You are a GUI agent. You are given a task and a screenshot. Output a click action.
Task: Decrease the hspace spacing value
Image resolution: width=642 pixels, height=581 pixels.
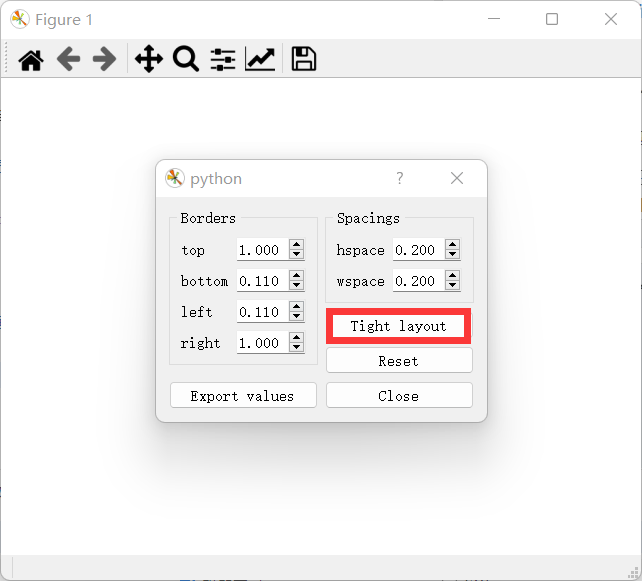tap(452, 254)
